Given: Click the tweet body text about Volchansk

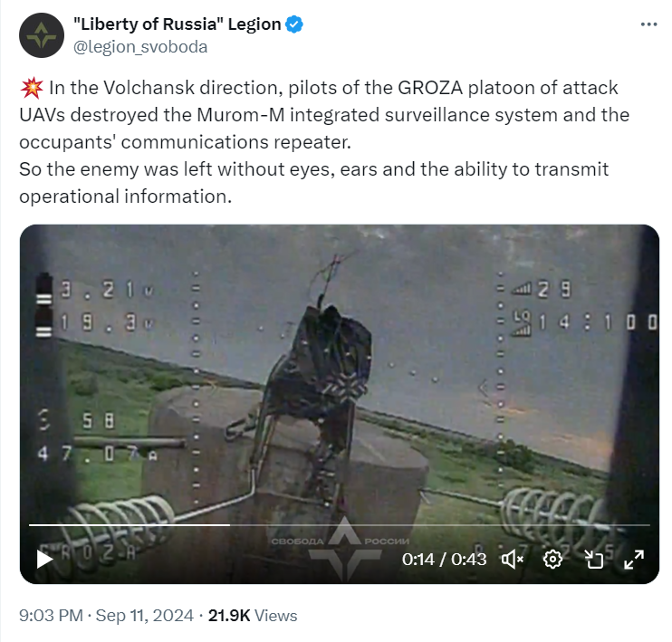Looking at the screenshot, I should 324,142.
